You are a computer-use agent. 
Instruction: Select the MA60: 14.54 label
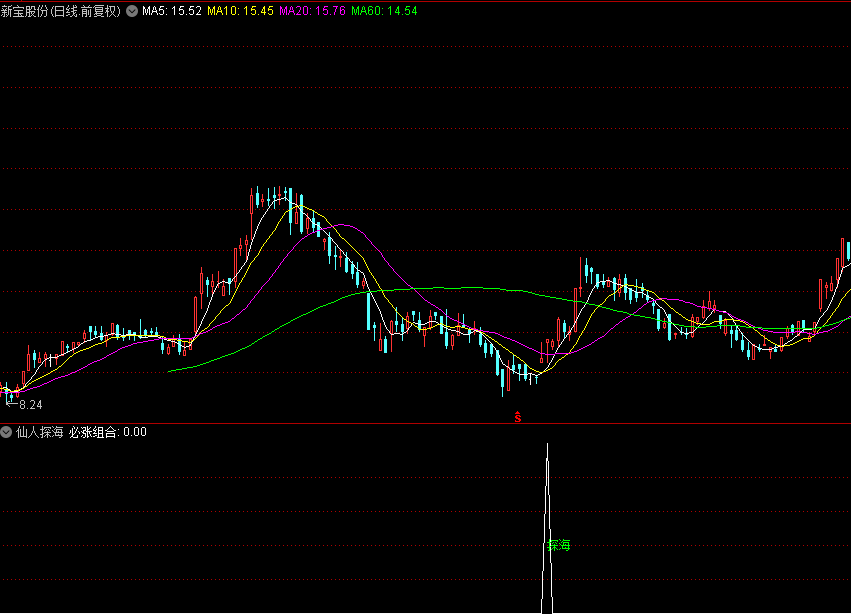[x=384, y=11]
